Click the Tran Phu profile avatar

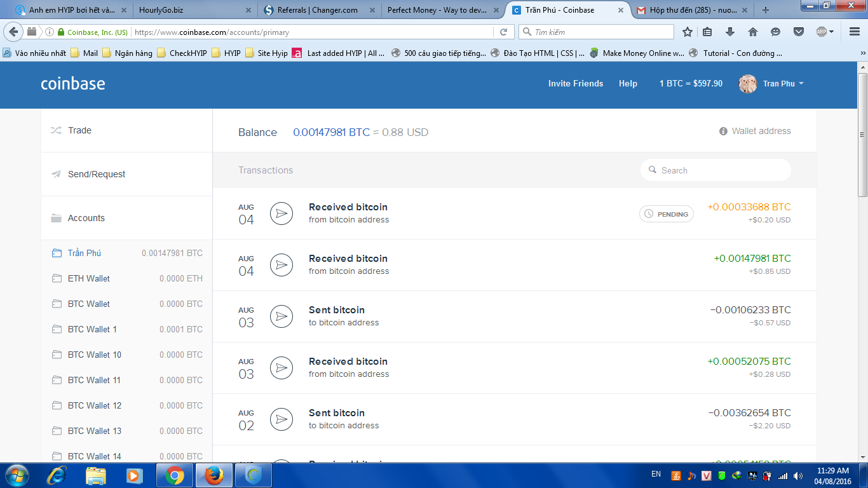(748, 84)
